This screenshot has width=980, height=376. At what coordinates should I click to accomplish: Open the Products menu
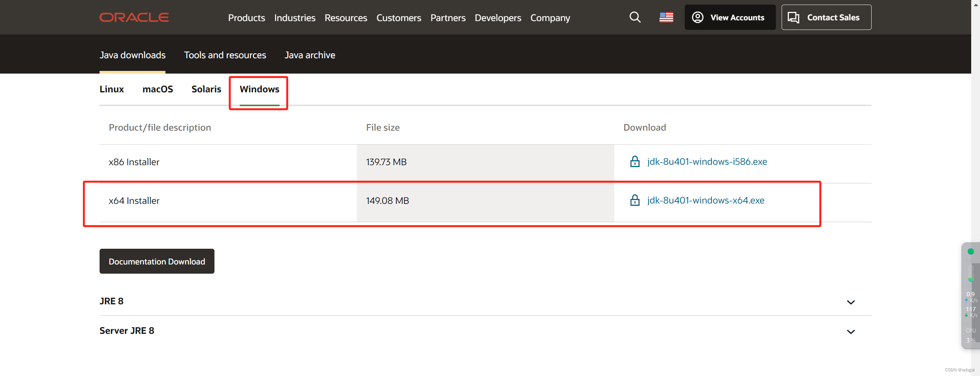(247, 18)
